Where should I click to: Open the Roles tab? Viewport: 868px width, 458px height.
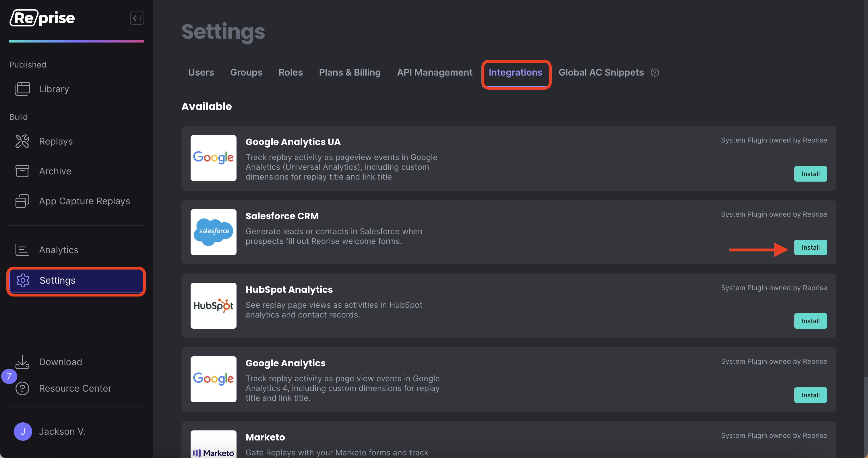point(290,72)
